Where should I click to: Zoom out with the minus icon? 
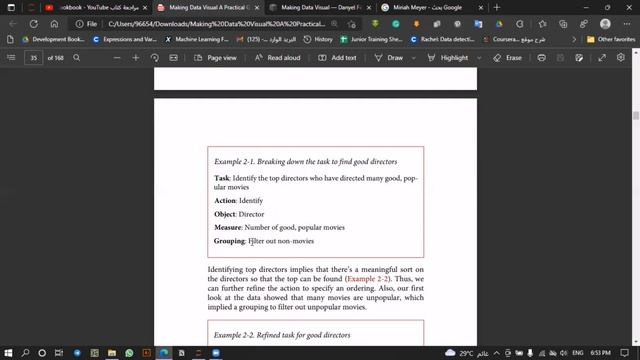click(117, 58)
